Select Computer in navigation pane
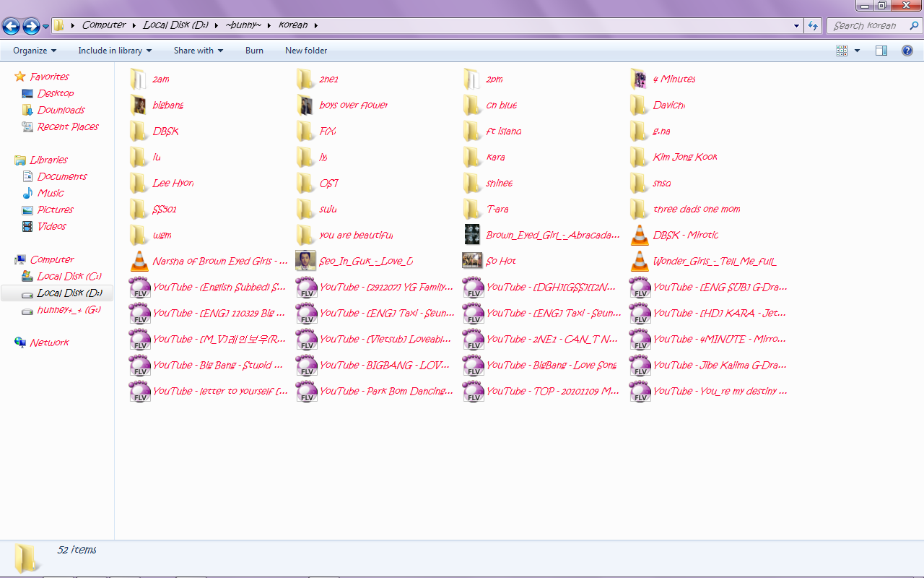 coord(52,259)
